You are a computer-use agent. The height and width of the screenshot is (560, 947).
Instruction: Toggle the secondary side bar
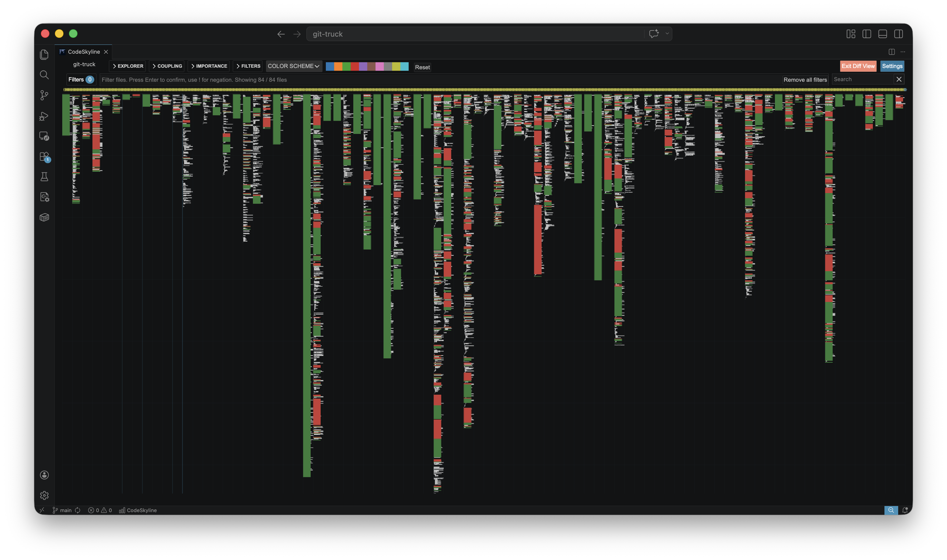point(898,34)
